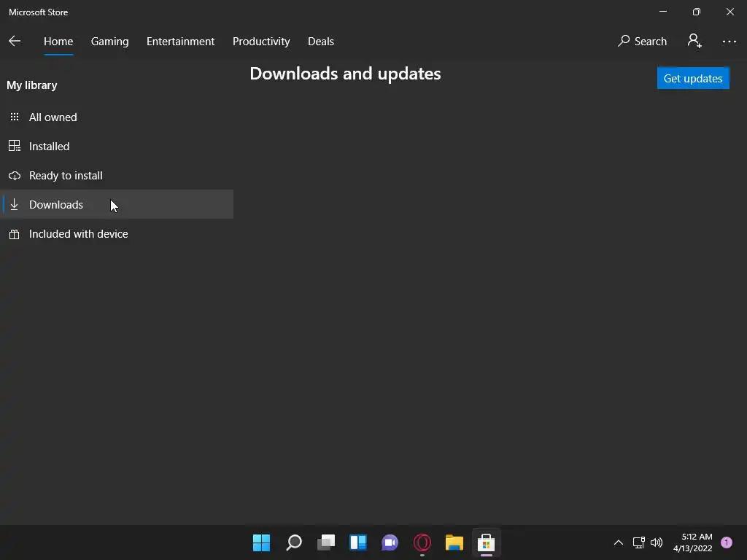Close the Microsoft Store window

coord(729,12)
